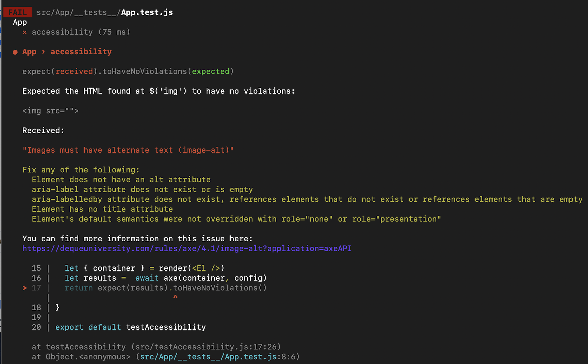Click the red x failure mark
588x364 pixels.
[24, 32]
